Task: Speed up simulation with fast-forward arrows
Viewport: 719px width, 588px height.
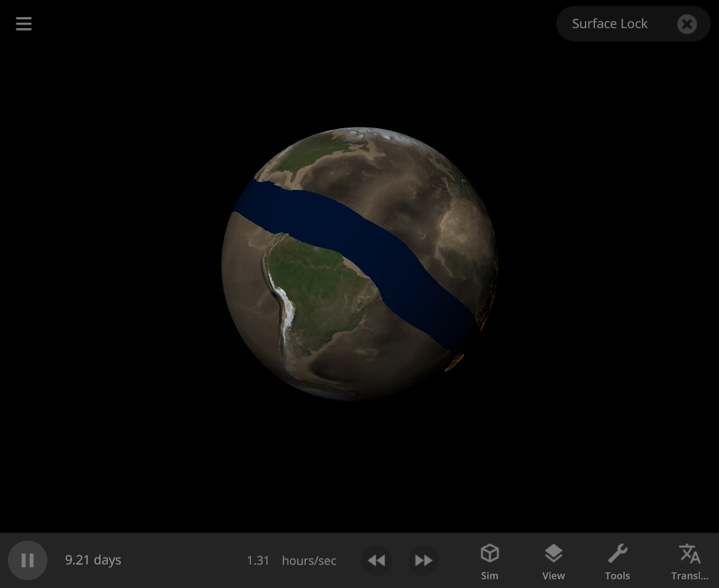Action: pyautogui.click(x=423, y=560)
